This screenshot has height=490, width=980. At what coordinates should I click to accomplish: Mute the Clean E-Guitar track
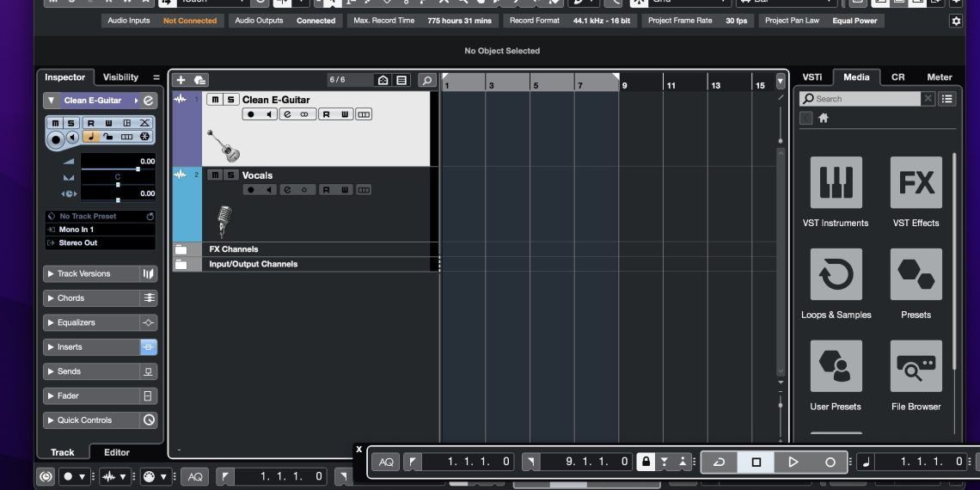tap(214, 100)
